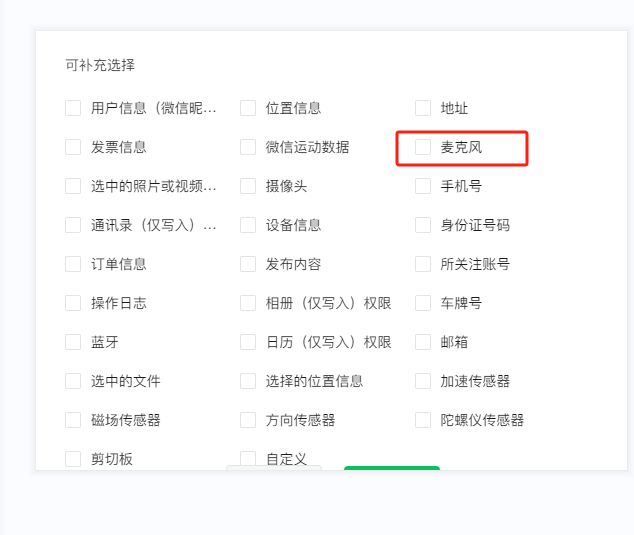Image resolution: width=634 pixels, height=535 pixels.
Task: Tick the 位置信息 checkbox
Action: 248,108
